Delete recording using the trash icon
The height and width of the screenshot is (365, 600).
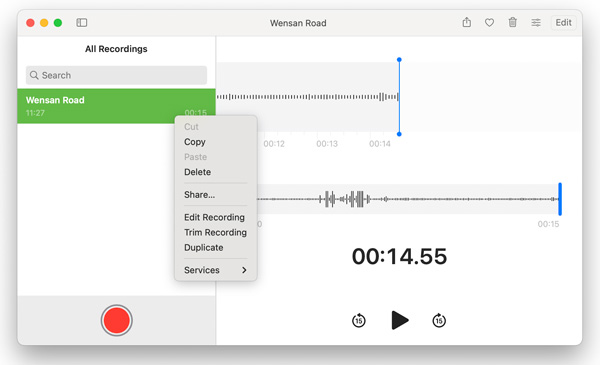(x=512, y=22)
